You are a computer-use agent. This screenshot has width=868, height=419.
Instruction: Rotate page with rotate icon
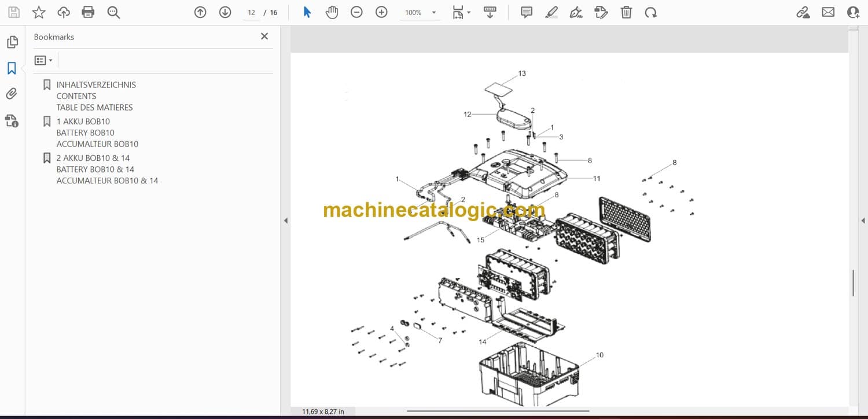coord(651,12)
